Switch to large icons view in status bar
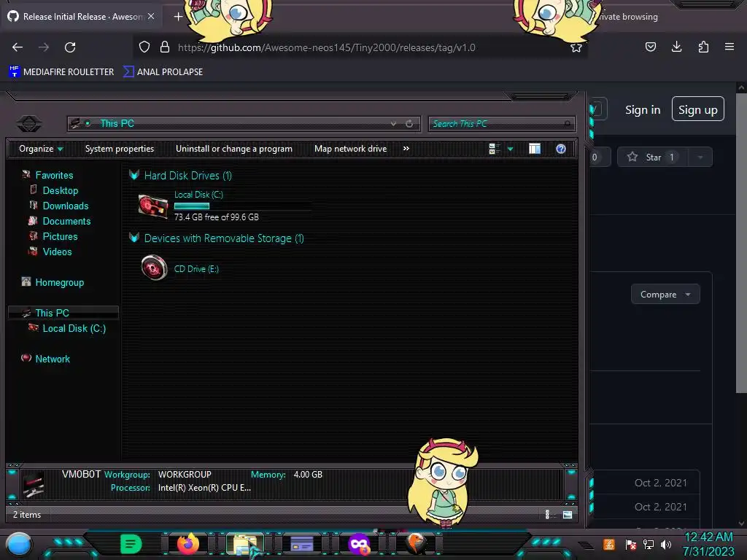 click(x=568, y=514)
